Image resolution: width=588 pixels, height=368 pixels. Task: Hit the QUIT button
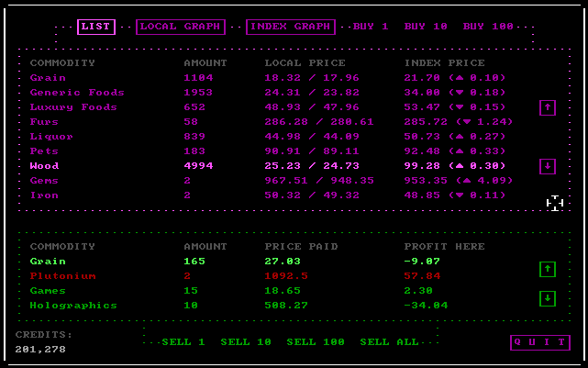(x=539, y=342)
